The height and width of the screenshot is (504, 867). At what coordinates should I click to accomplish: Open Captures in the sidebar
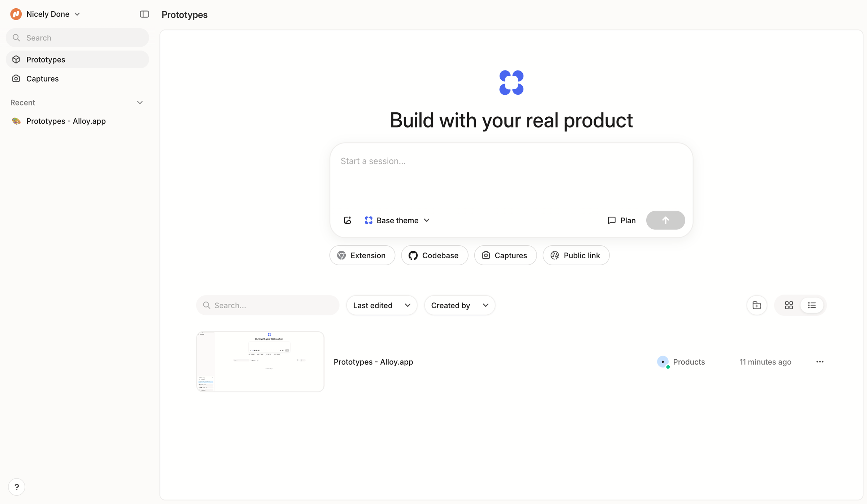(x=77, y=79)
